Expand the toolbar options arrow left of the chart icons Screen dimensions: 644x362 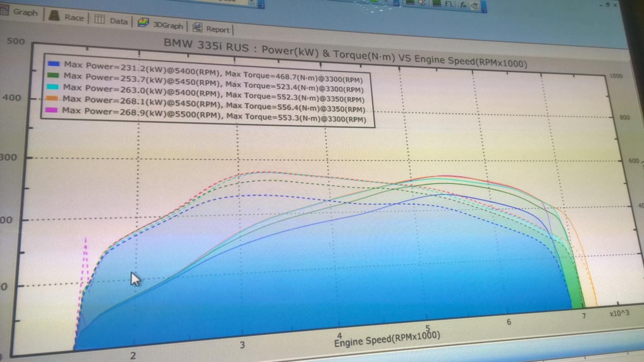point(396,3)
